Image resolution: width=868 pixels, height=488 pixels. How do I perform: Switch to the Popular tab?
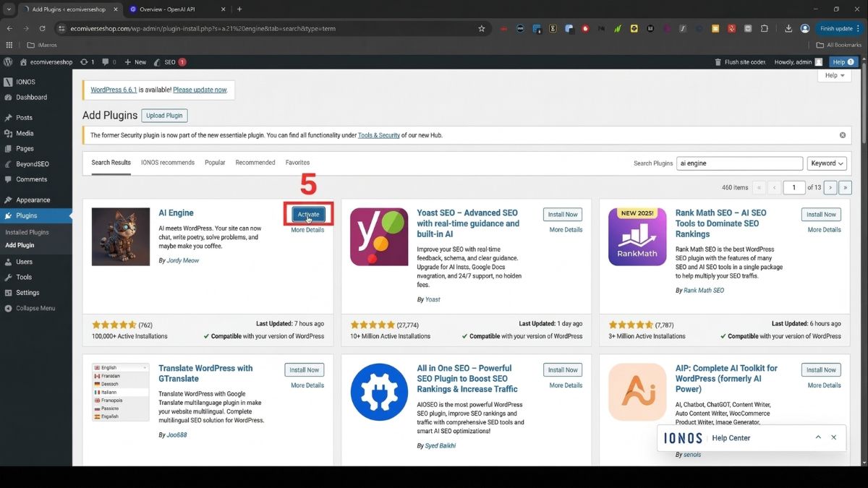(x=215, y=163)
